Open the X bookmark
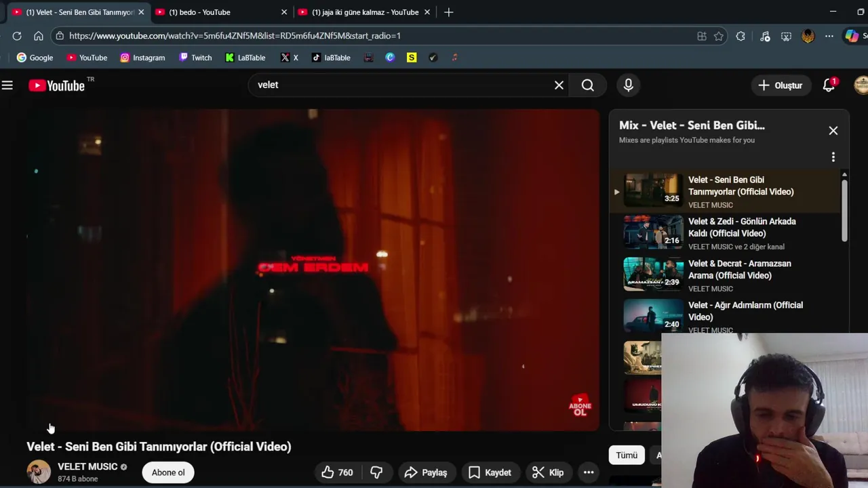868x488 pixels. point(290,58)
